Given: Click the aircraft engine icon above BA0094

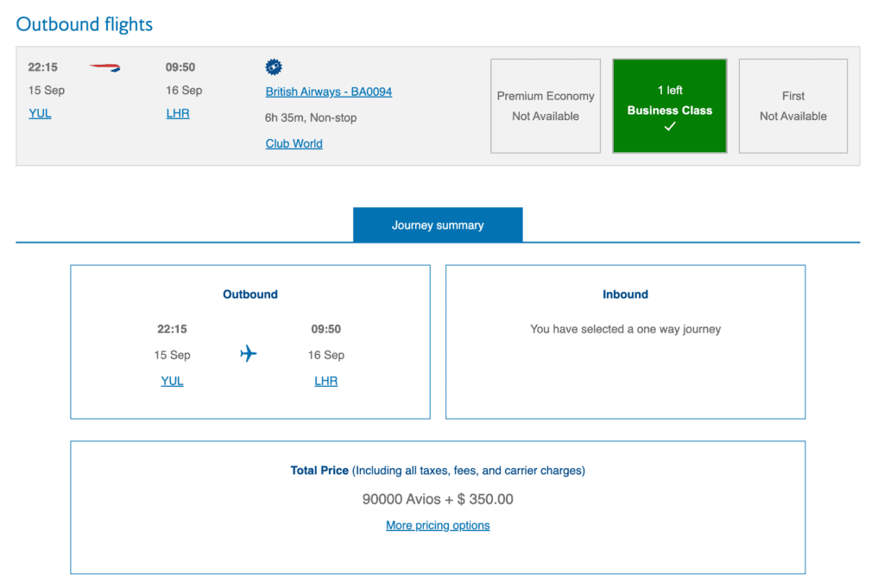Looking at the screenshot, I should pos(274,66).
